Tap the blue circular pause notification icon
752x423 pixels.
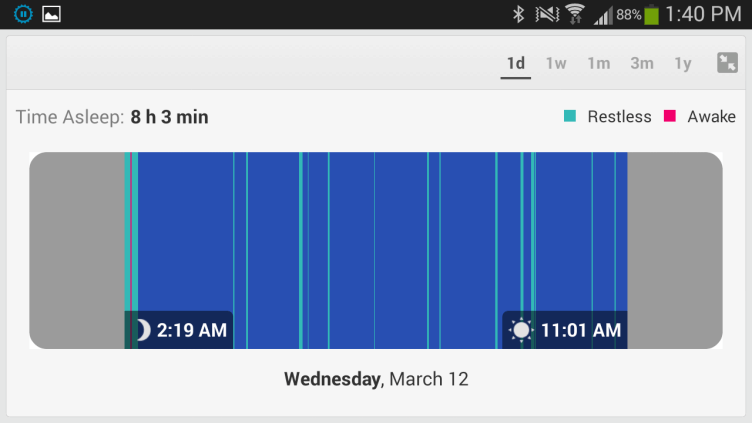click(23, 14)
